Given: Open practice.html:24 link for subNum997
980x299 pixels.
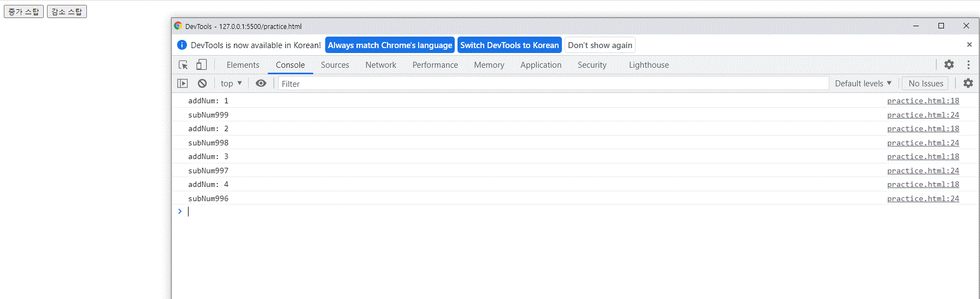Looking at the screenshot, I should 923,171.
